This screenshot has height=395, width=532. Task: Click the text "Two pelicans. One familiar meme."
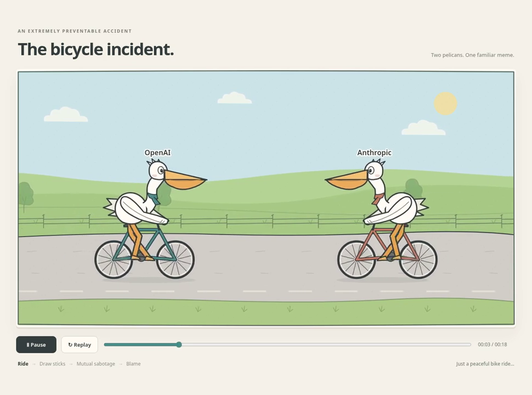473,55
